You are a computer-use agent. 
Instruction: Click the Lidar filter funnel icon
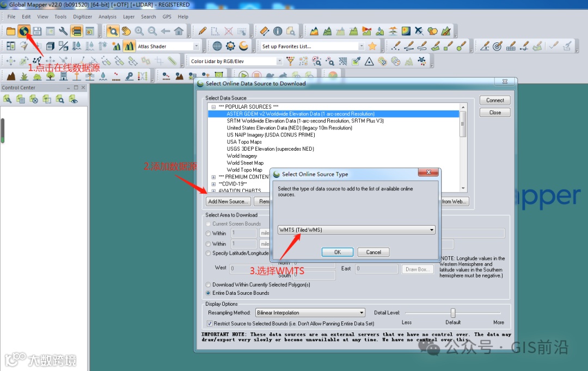(x=290, y=61)
